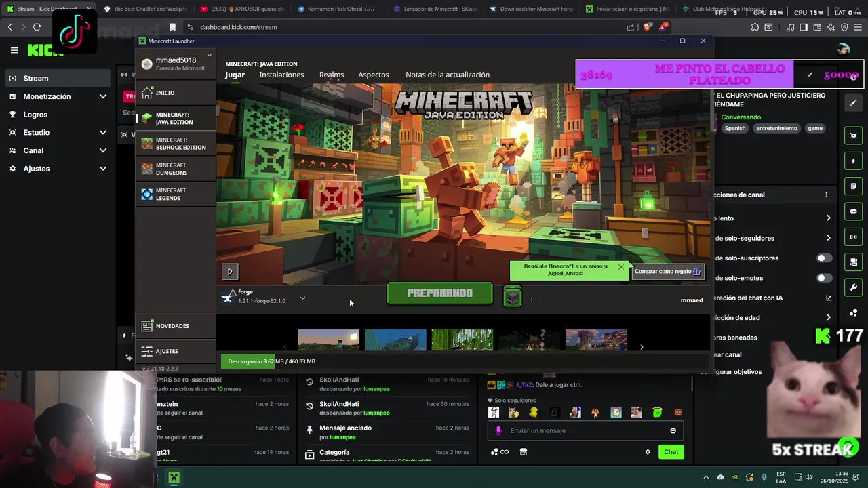Open solo-seguidores chevron in channel actions
This screenshot has height=488, width=868.
tap(828, 238)
